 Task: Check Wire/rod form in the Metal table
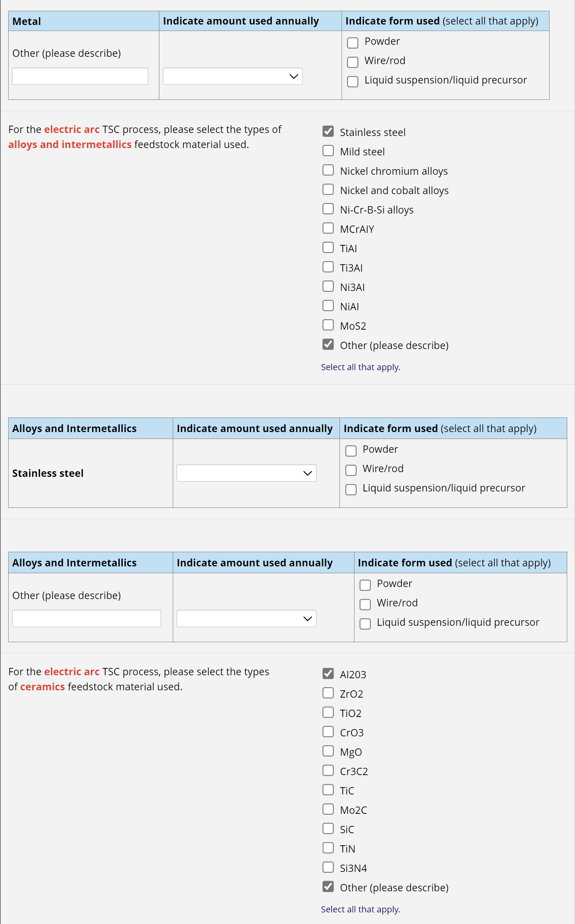point(353,62)
